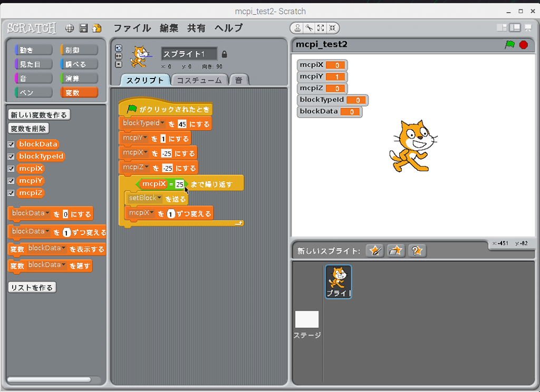Select the stamp duplicate tool
540x392 pixels.
coord(297,28)
